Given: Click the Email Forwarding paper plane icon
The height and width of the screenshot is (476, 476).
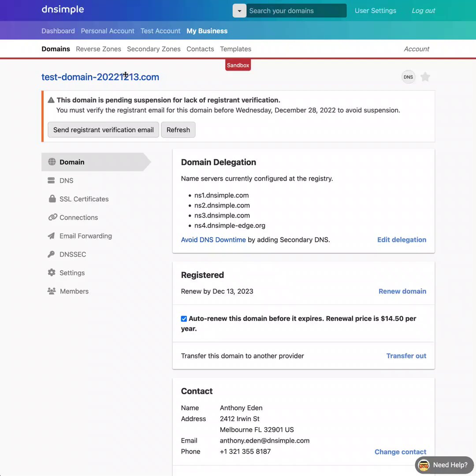Looking at the screenshot, I should [x=51, y=236].
